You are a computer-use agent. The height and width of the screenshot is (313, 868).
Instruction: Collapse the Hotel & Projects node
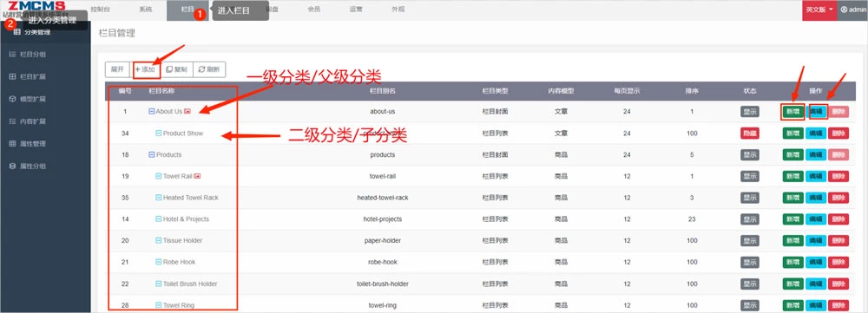[x=158, y=219]
